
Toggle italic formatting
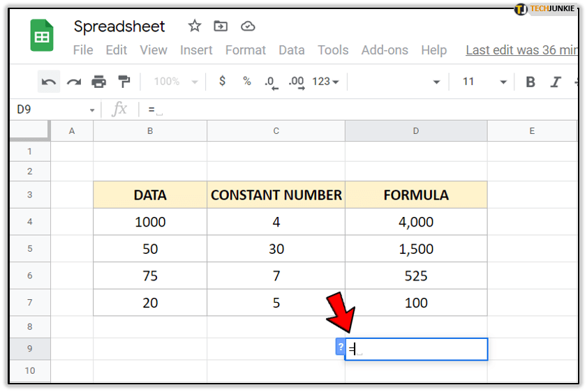click(x=556, y=82)
